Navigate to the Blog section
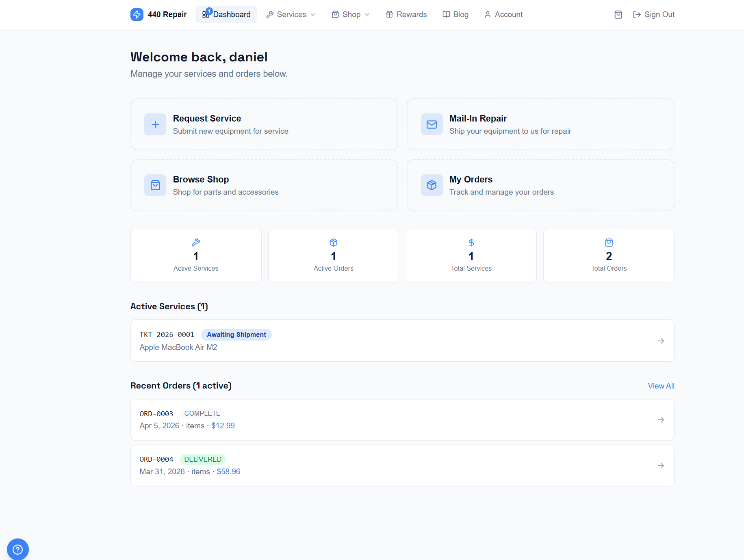 pos(456,15)
